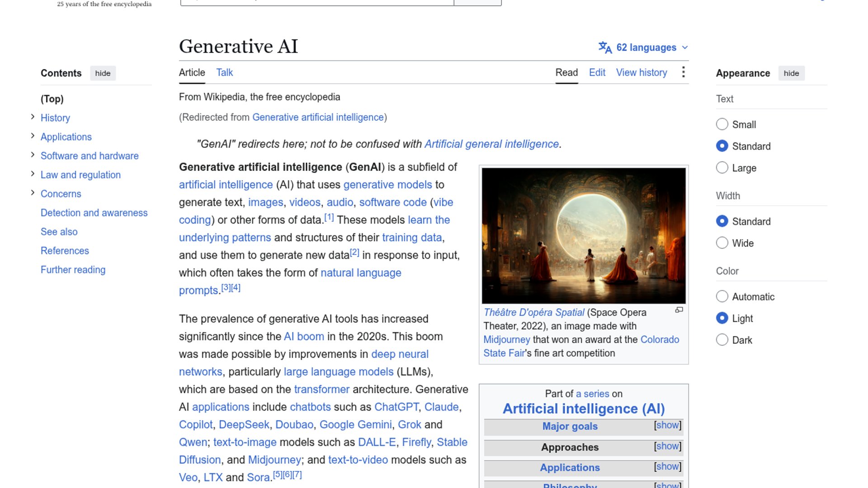
Task: Select Large text size
Action: point(722,168)
